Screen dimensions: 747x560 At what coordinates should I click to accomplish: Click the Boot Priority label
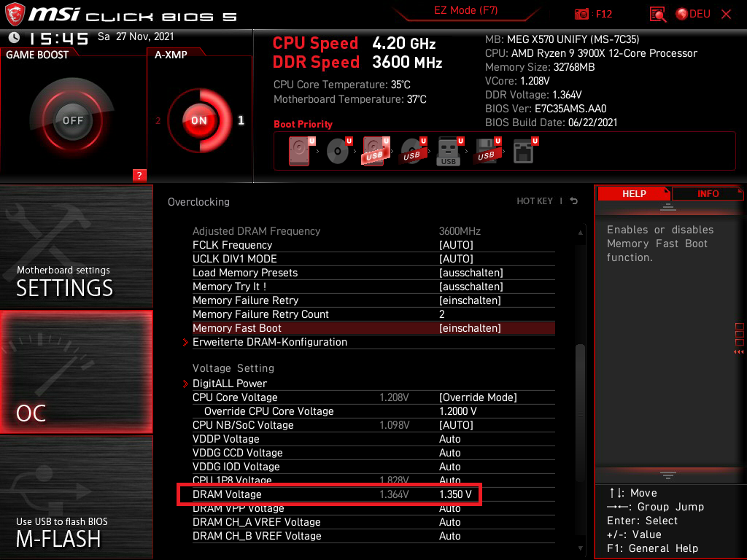tap(303, 124)
